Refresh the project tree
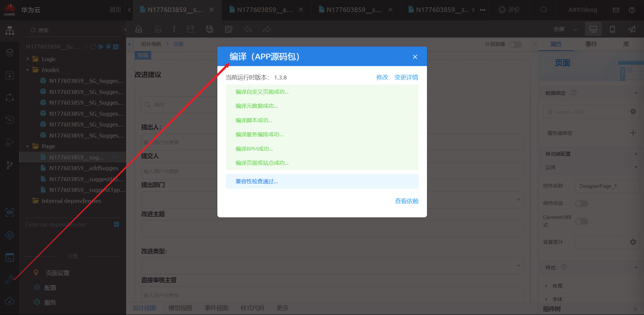Viewport: 644px width, 315px height. click(x=94, y=47)
